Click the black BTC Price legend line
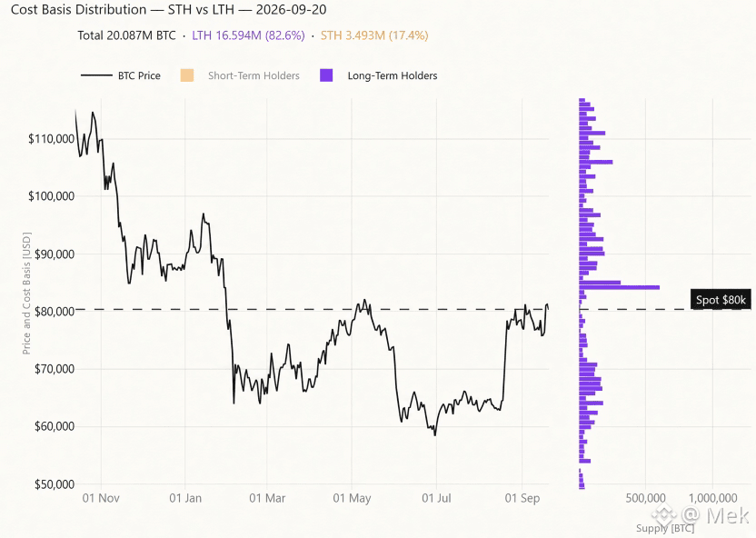 click(x=96, y=75)
